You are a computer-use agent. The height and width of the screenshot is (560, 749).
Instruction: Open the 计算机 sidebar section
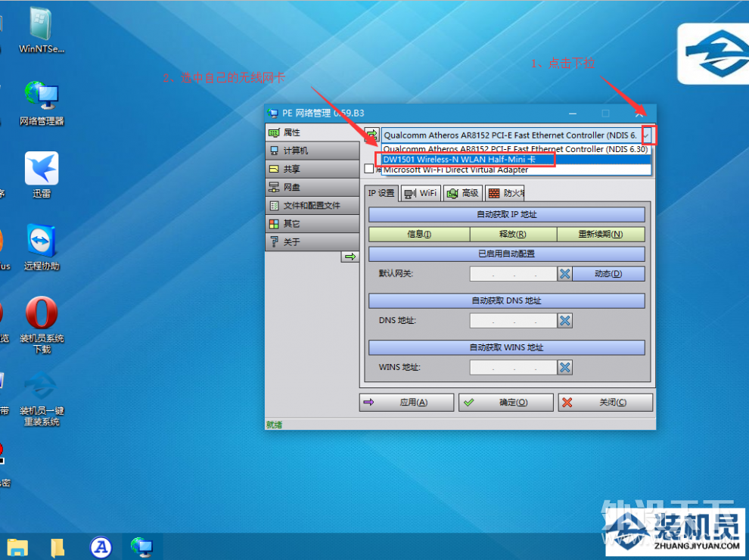(312, 151)
